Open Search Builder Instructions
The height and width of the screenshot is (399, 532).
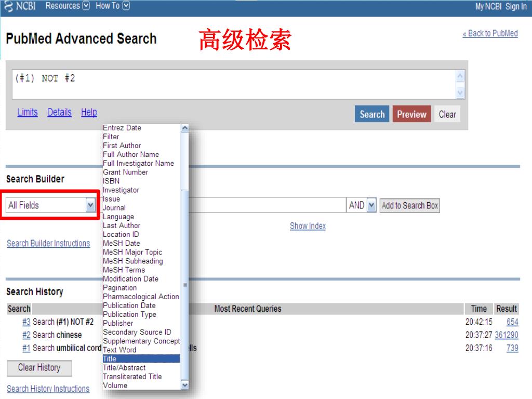(x=48, y=243)
